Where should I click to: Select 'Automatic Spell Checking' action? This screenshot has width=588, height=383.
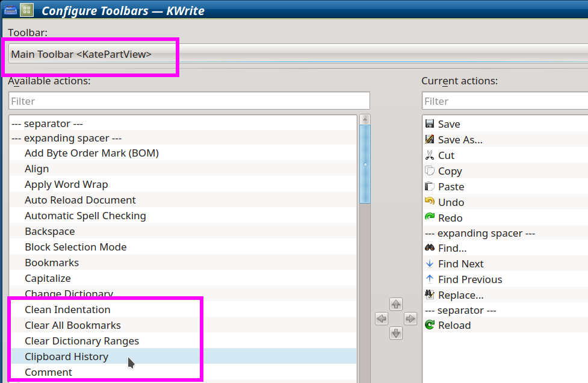(x=184, y=216)
